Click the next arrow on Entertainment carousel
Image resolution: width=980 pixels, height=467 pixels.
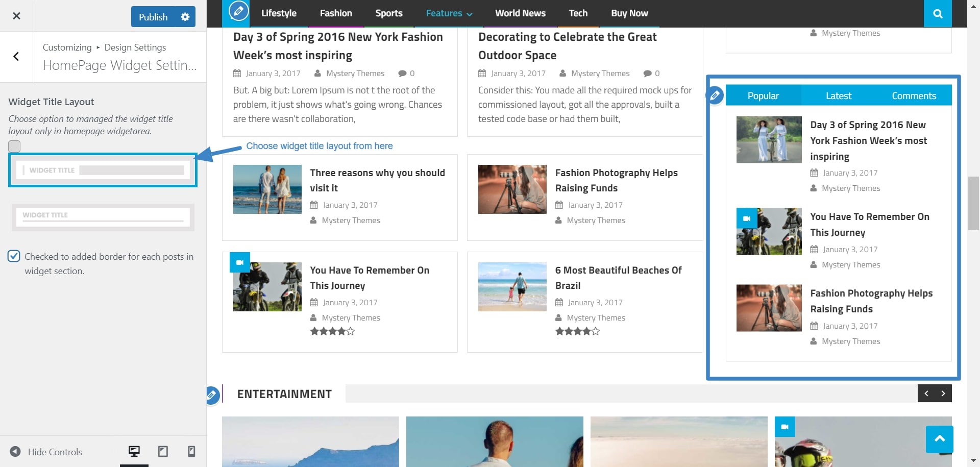click(x=942, y=393)
